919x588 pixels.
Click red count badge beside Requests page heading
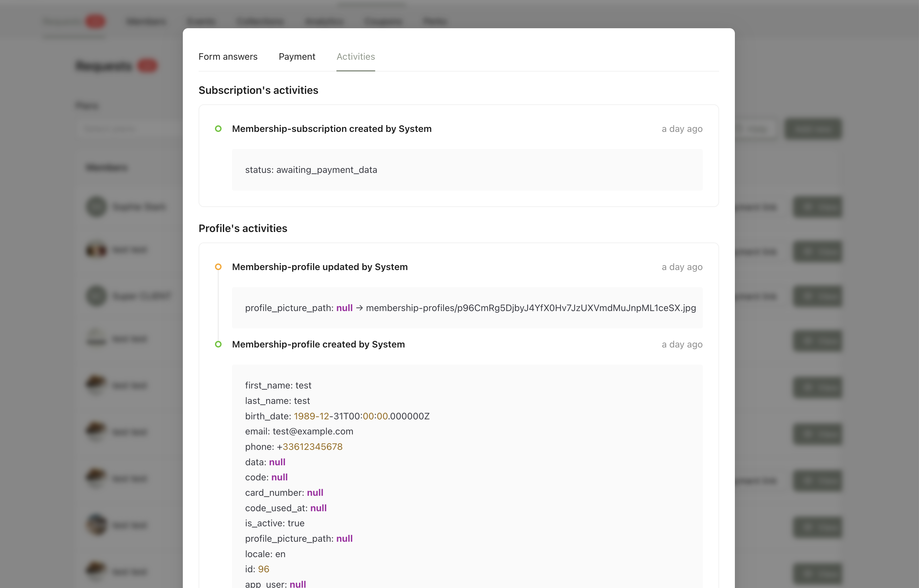pyautogui.click(x=147, y=66)
